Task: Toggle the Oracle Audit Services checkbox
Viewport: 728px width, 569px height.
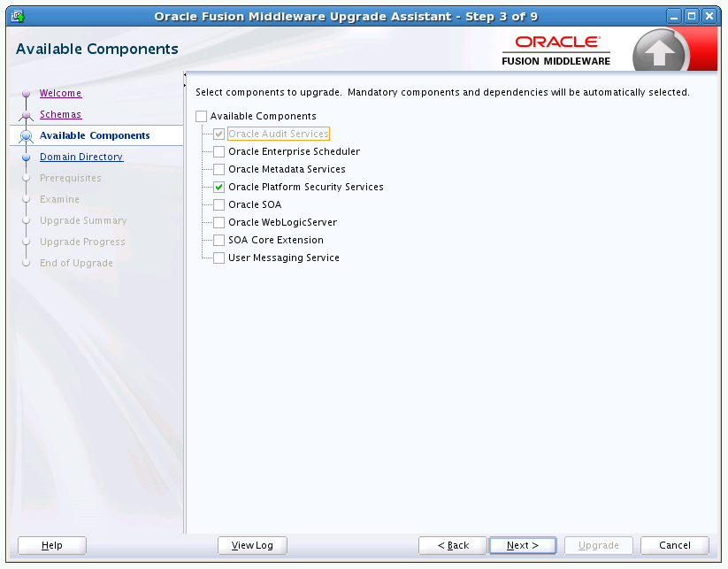Action: pos(218,135)
